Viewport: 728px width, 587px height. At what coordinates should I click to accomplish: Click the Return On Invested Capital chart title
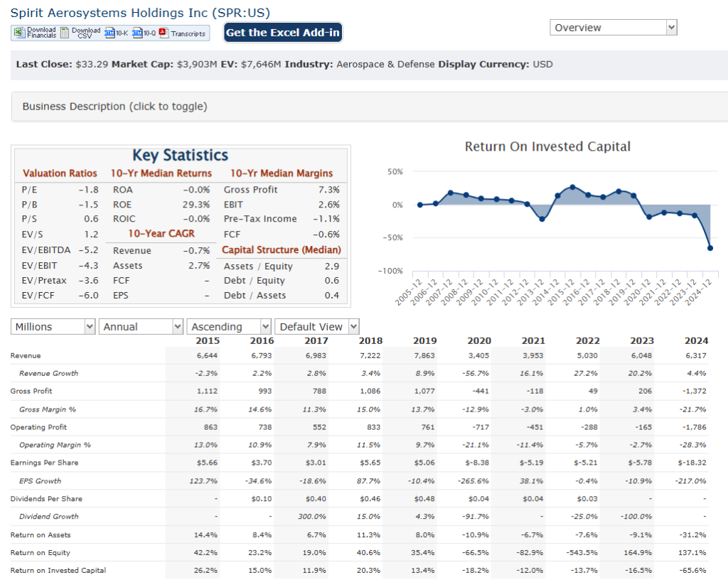tap(547, 146)
